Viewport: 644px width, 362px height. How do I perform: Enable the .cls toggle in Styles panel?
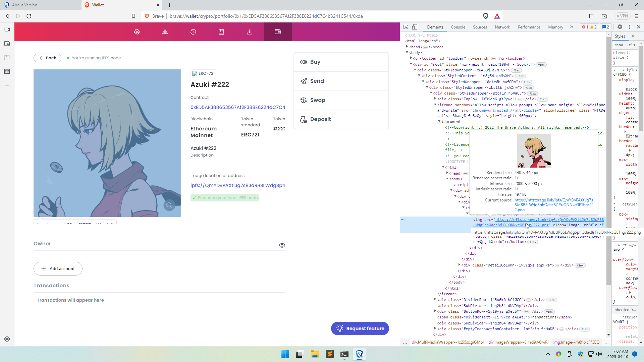pyautogui.click(x=630, y=45)
